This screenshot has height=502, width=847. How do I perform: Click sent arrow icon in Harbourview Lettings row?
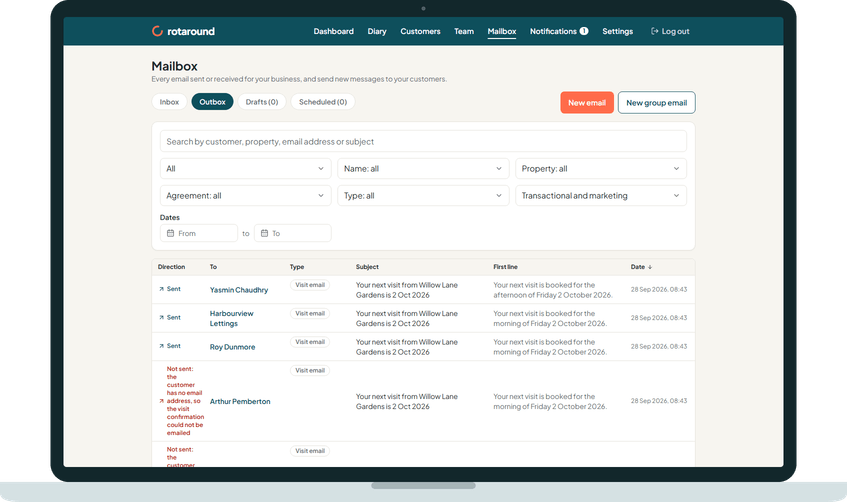tap(161, 318)
